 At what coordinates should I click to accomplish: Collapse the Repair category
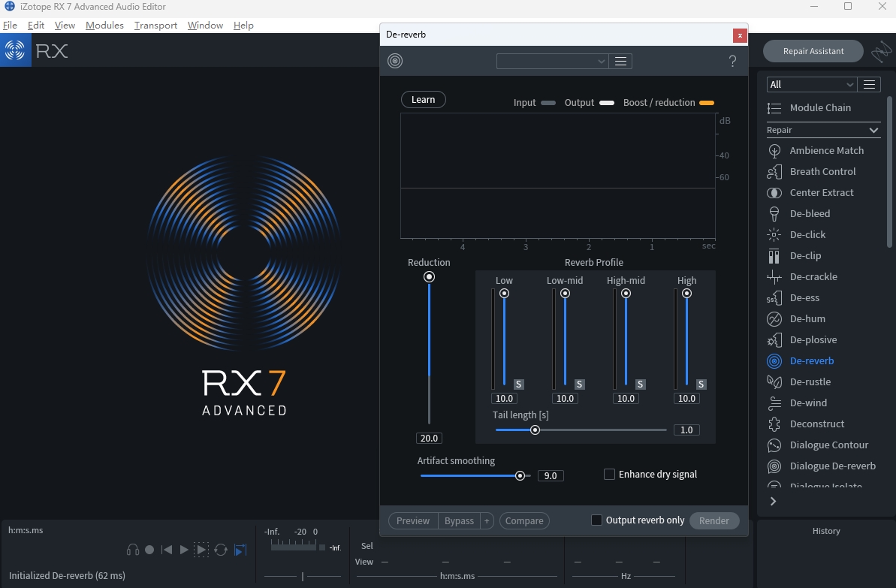(x=873, y=130)
